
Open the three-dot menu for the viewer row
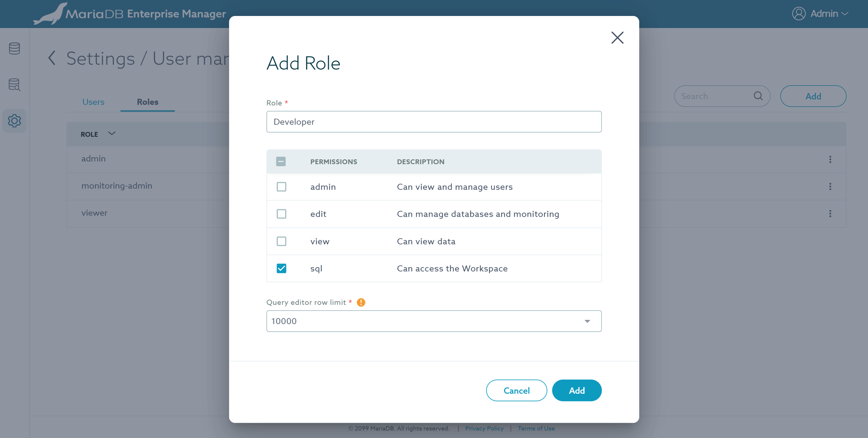(x=830, y=214)
